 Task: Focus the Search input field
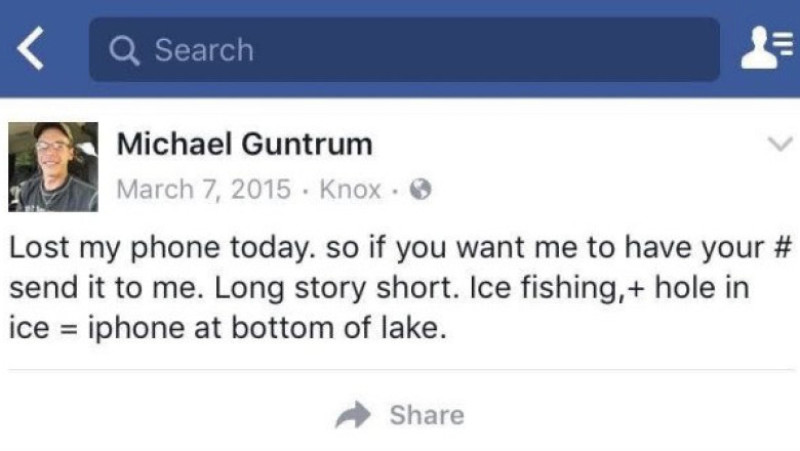click(404, 49)
